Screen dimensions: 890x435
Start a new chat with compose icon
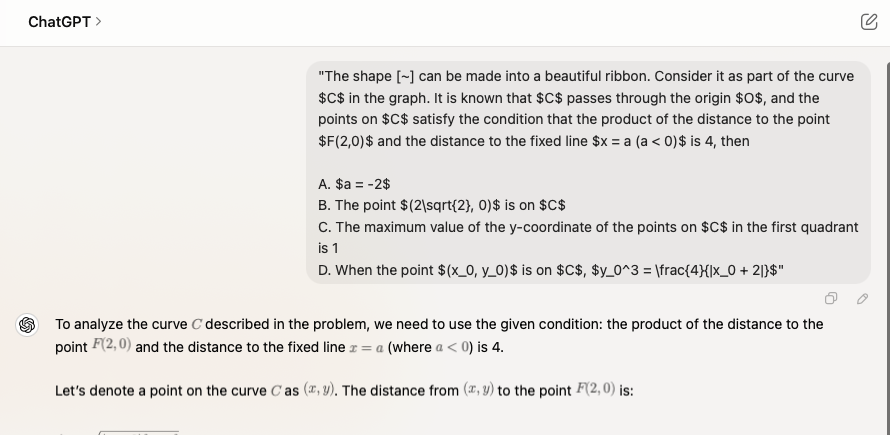coord(868,21)
